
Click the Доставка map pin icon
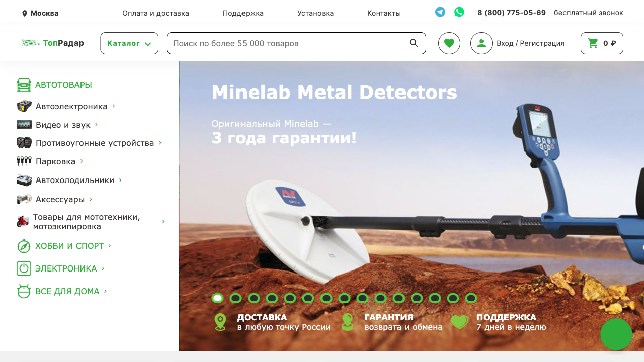(x=220, y=322)
